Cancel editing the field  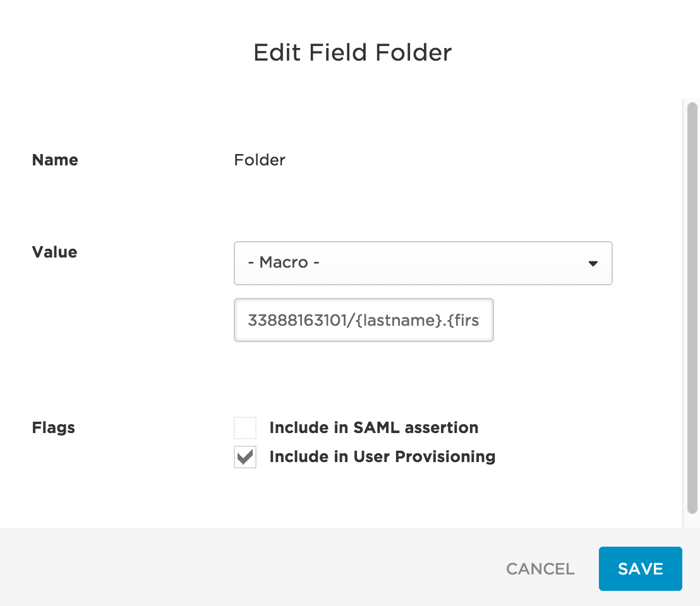click(540, 569)
